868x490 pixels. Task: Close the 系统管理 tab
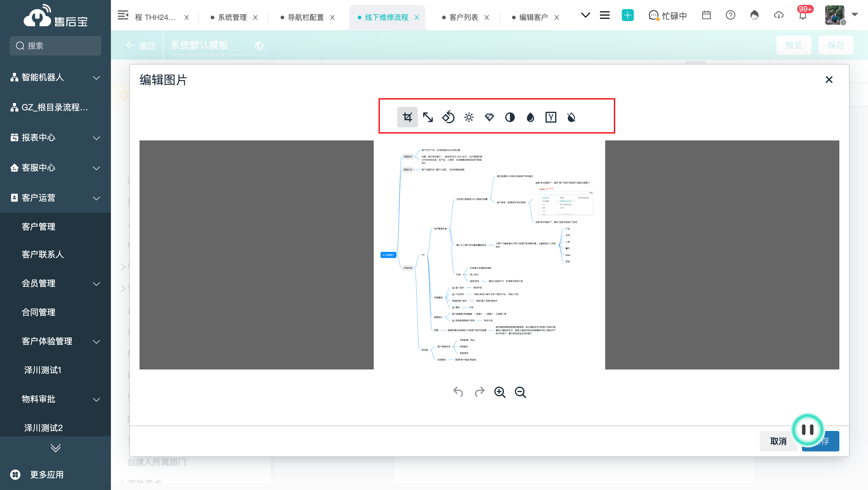pyautogui.click(x=255, y=17)
